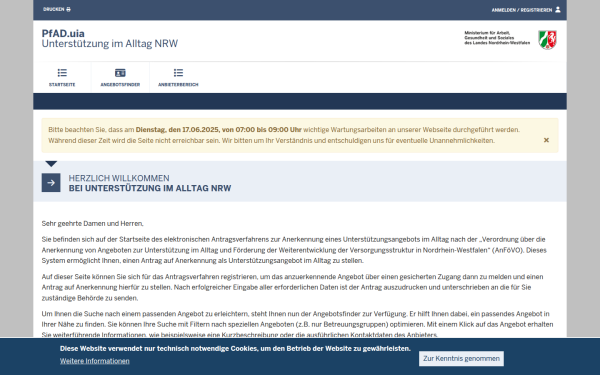The width and height of the screenshot is (600, 375).
Task: Click the user profile icon
Action: coord(558,10)
